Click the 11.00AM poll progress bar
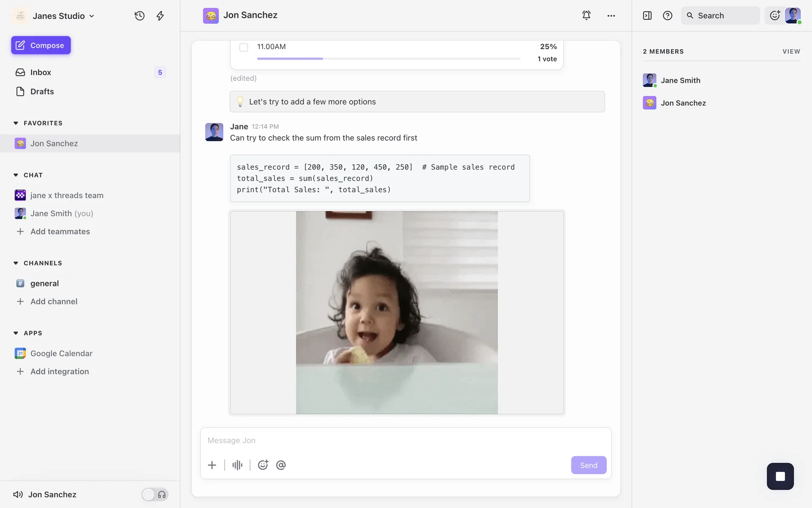 (388, 58)
